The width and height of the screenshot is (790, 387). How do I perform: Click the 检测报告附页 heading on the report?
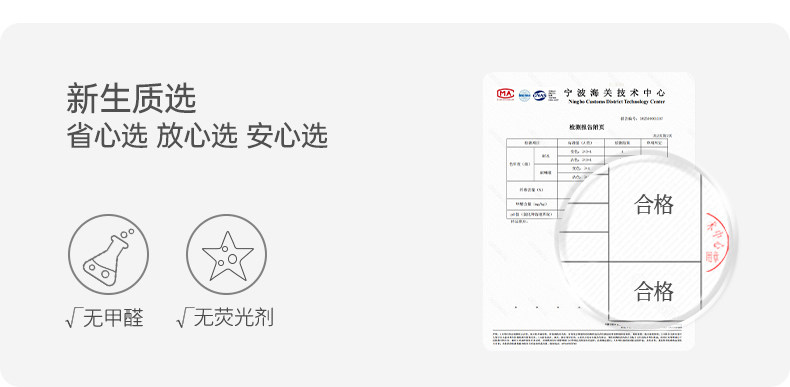point(586,127)
